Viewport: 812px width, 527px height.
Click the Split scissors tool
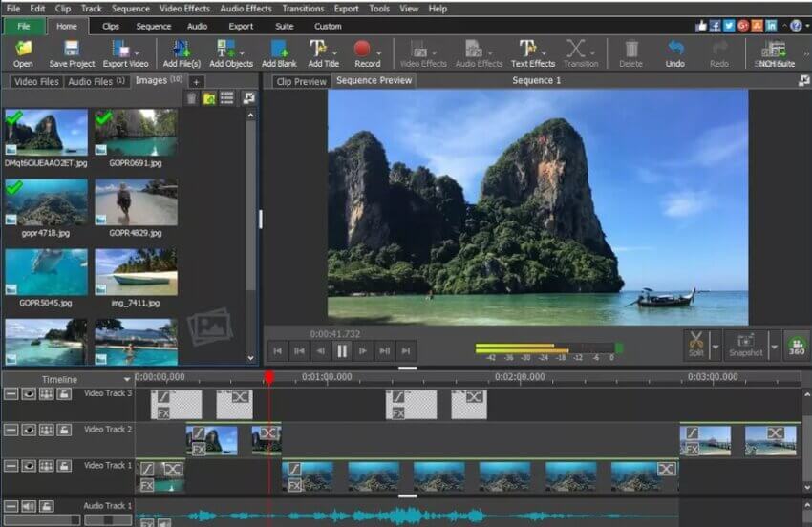coord(696,345)
